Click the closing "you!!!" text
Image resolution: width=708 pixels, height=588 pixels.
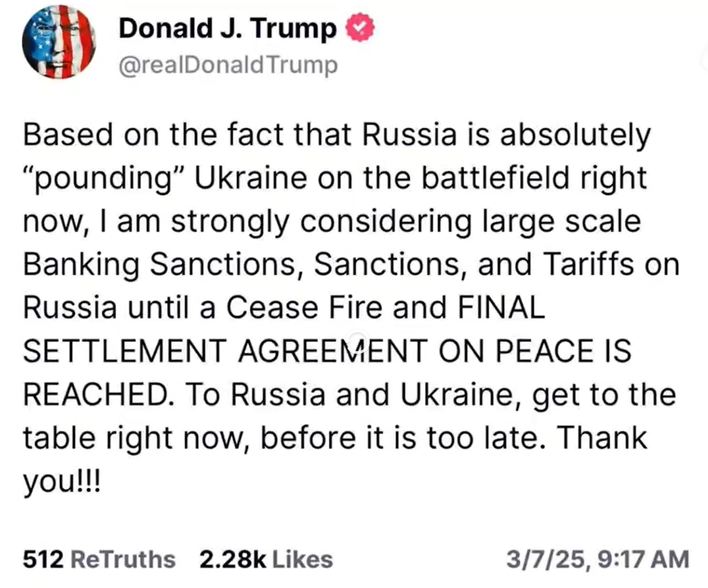tap(62, 482)
